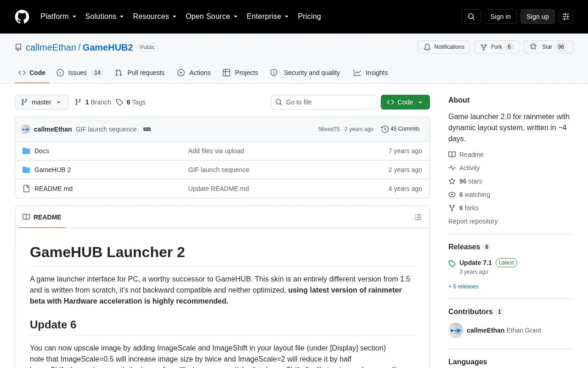Image resolution: width=588 pixels, height=368 pixels.
Task: Open the Pricing link
Action: tap(309, 17)
